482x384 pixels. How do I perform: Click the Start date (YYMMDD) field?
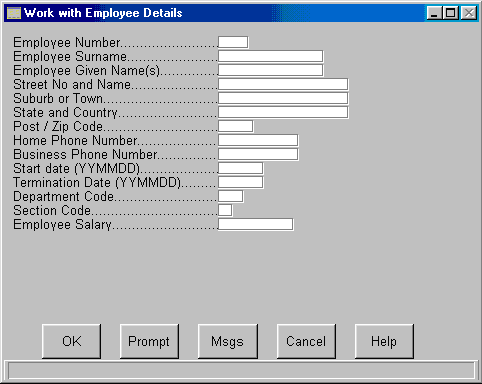[x=241, y=168]
